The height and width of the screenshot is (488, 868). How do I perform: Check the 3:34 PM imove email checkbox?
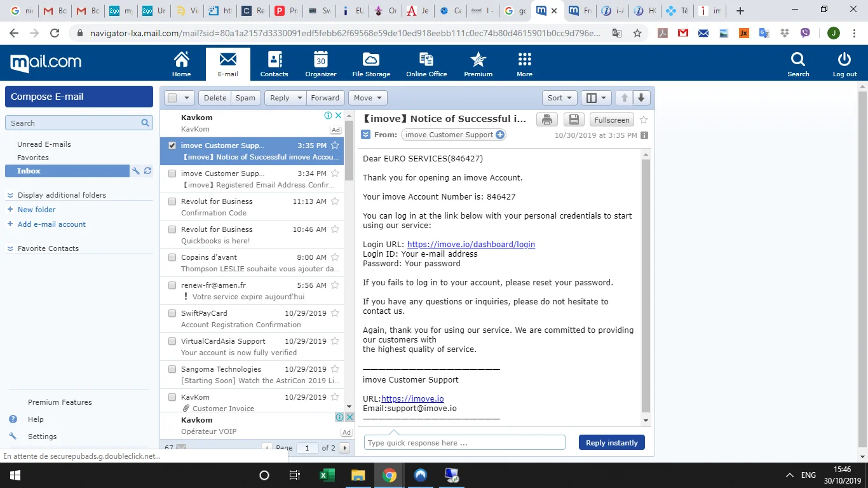tap(172, 173)
